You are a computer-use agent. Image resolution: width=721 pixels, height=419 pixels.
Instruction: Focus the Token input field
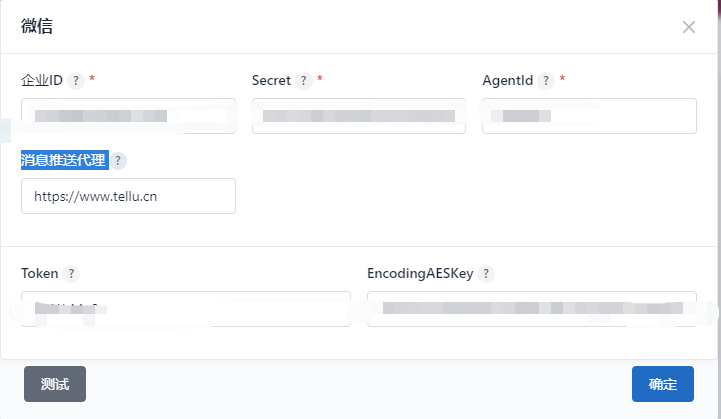pos(186,309)
